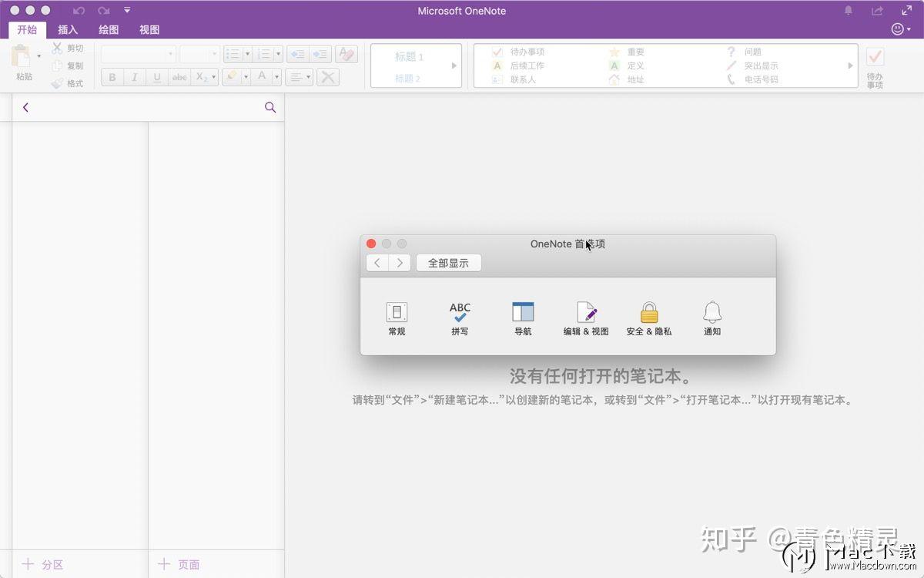Toggle underline formatting in the ribbon
924x578 pixels.
156,77
